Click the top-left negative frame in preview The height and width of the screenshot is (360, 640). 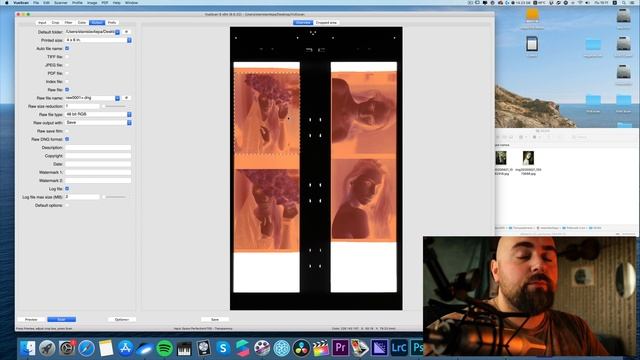click(267, 114)
